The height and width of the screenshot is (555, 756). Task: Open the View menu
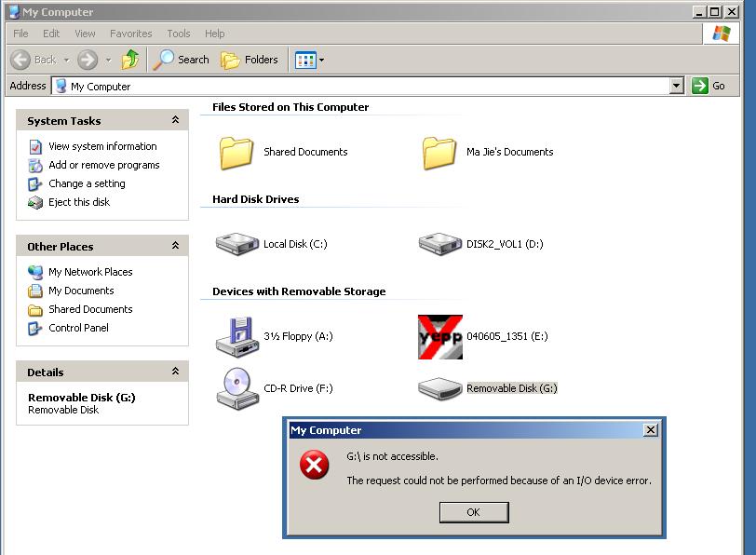tap(85, 34)
